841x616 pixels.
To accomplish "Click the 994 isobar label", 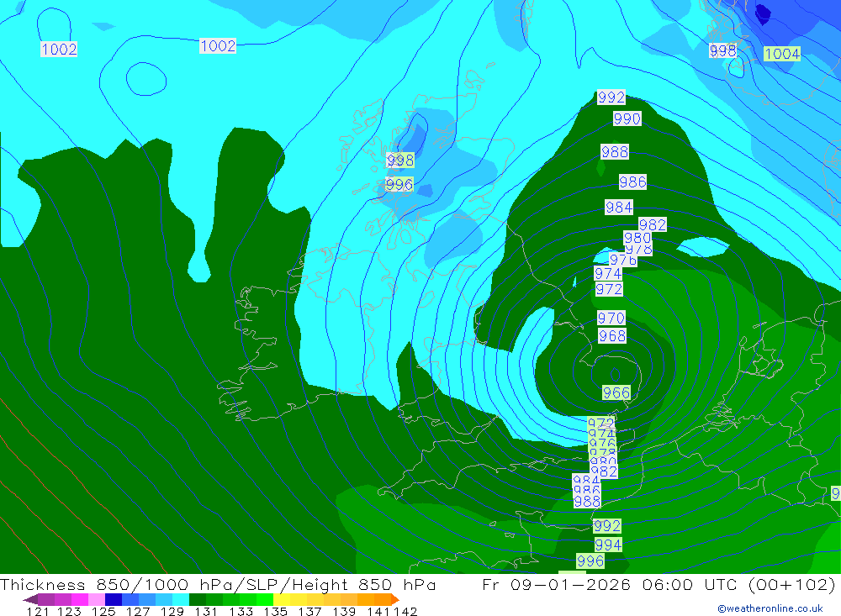I will (x=608, y=545).
